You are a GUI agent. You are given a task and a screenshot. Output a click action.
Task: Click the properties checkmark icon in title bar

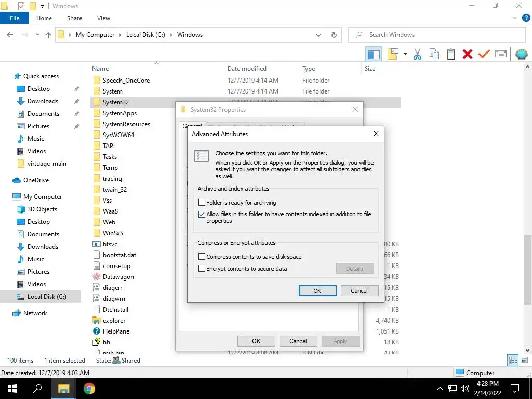[21, 6]
